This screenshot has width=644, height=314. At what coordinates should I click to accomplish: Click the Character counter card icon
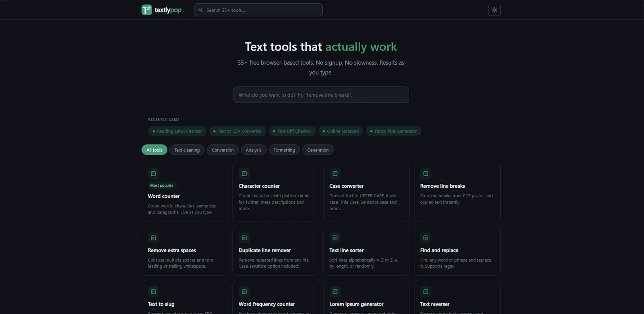coord(244,174)
